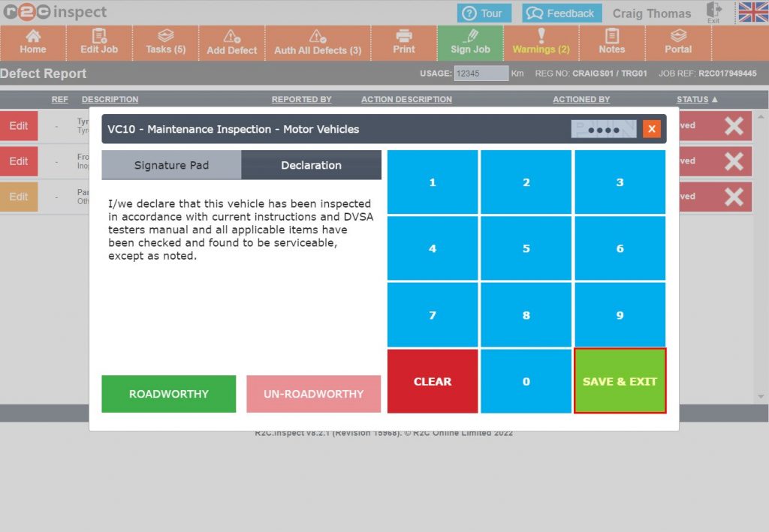Mark vehicle as UN-ROADWORTHY
Screen dimensions: 769x532
pyautogui.click(x=313, y=394)
